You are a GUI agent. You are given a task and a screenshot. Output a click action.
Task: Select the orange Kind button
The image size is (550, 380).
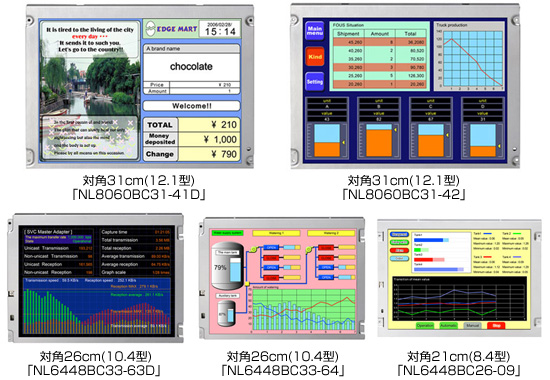pyautogui.click(x=315, y=56)
